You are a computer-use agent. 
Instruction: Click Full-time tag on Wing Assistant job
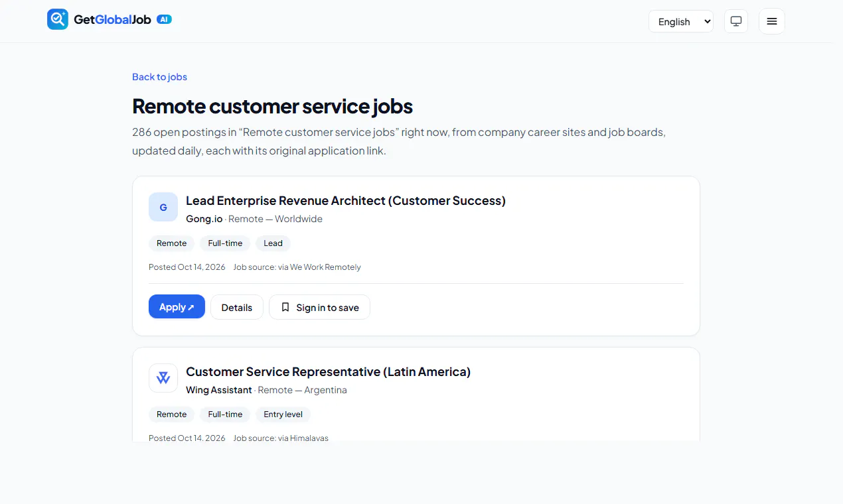tap(225, 414)
